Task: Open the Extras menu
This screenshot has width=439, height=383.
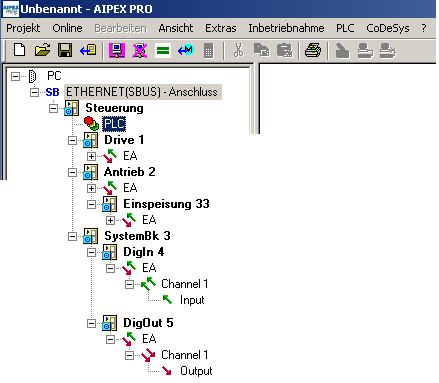Action: click(x=221, y=28)
